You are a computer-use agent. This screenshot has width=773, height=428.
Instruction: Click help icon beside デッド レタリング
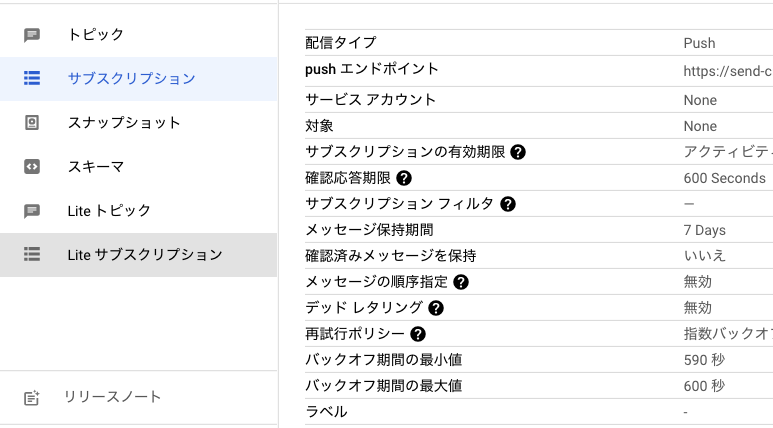436,308
